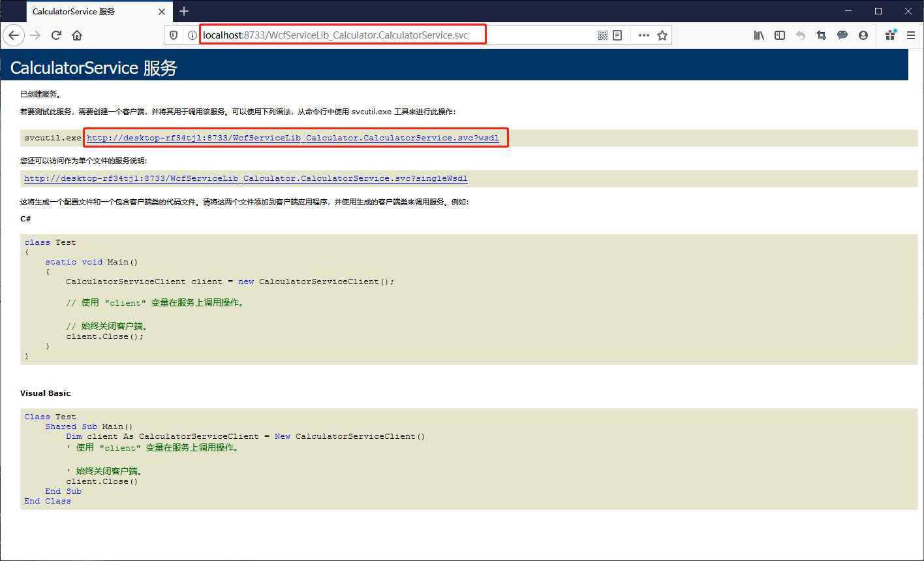This screenshot has height=561, width=924.
Task: Open a new tab with plus button
Action: [184, 11]
